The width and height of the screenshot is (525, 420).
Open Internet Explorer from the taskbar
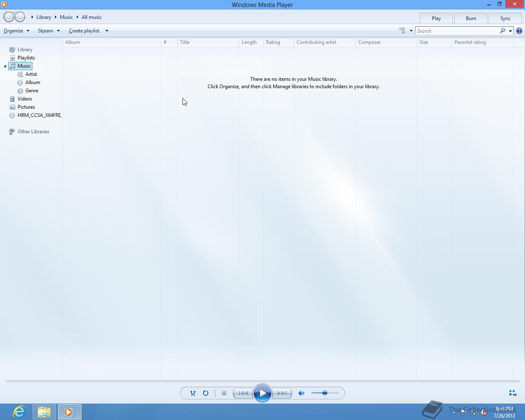19,412
